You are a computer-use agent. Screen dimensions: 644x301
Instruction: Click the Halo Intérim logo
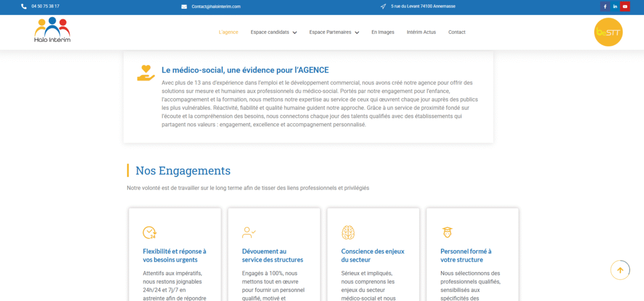click(x=52, y=30)
